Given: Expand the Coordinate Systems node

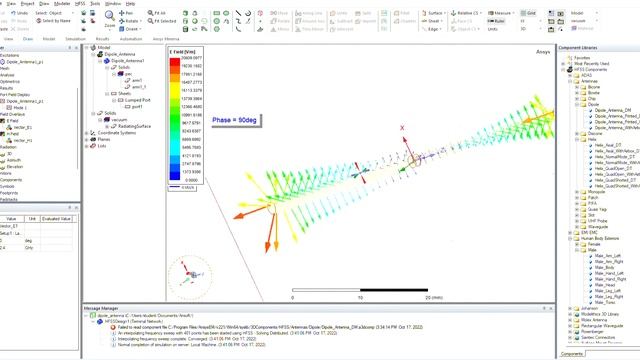Looking at the screenshot, I should point(87,133).
